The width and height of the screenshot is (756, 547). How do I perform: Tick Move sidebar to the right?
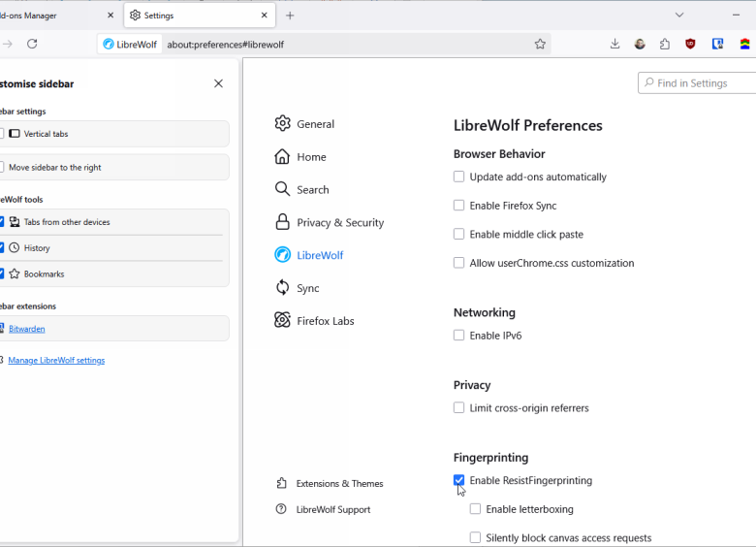pos(3,167)
